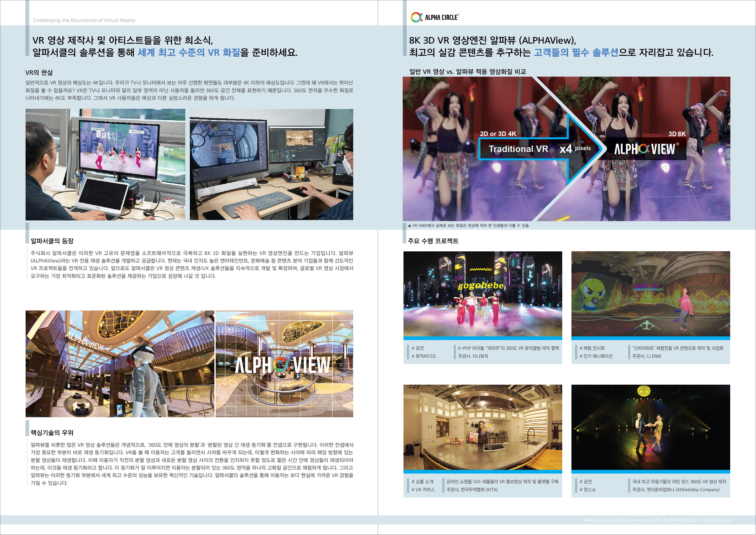Click the '# 체험 전시회' tag

point(592,348)
